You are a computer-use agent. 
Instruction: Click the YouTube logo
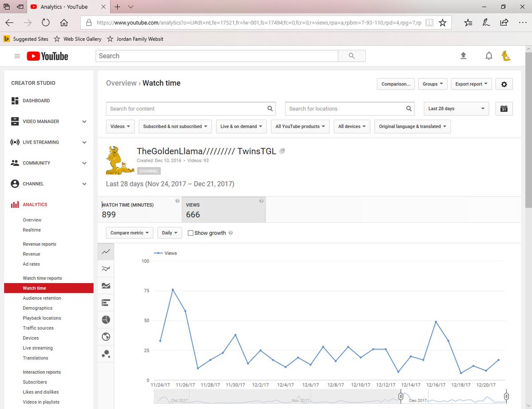47,56
